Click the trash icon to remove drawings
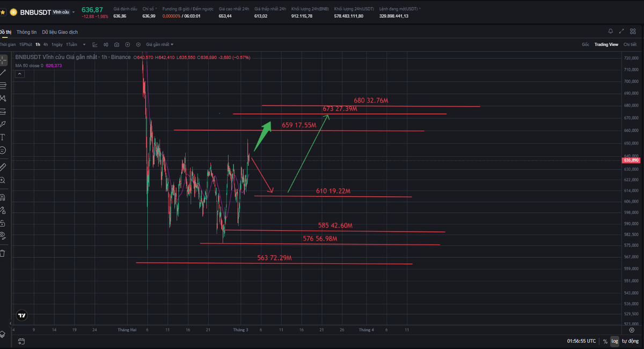Screen dimensions: 644x349 (x=3, y=253)
